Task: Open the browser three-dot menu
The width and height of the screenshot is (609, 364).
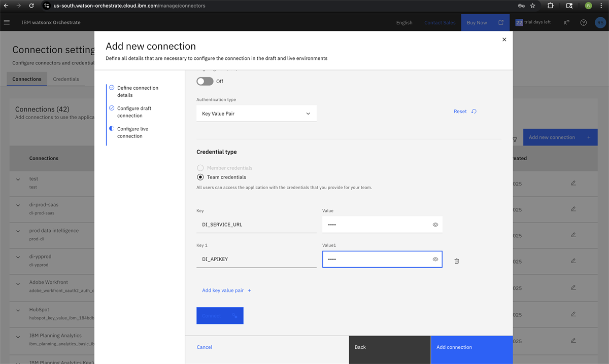Action: click(602, 6)
